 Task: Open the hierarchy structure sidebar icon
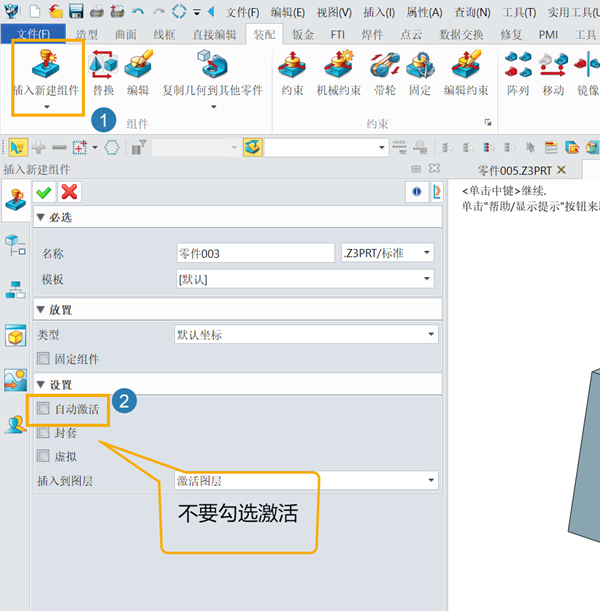[16, 290]
